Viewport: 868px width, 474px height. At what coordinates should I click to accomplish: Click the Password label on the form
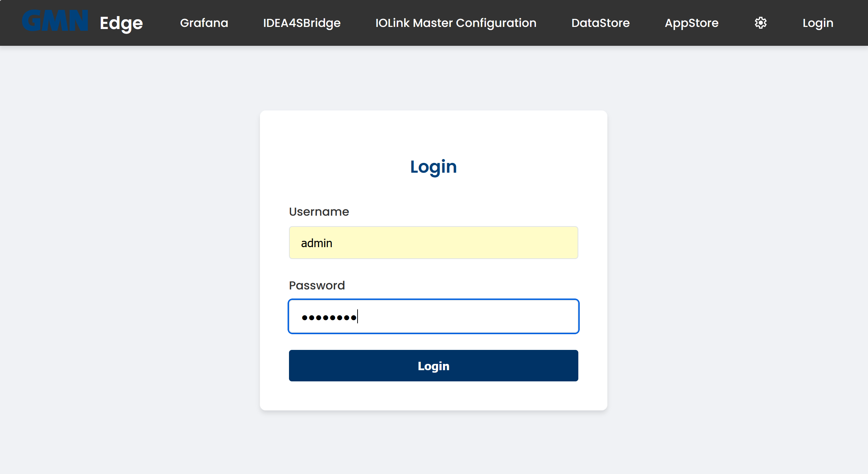click(317, 285)
